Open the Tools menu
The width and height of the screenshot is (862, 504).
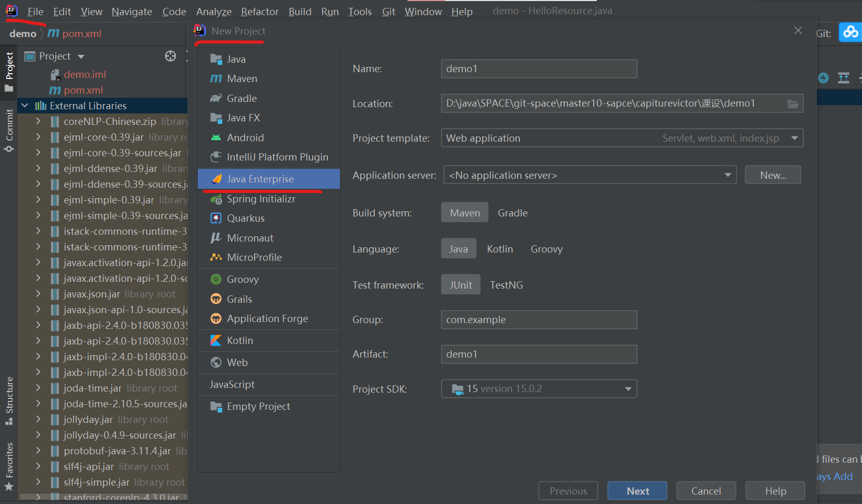click(360, 12)
